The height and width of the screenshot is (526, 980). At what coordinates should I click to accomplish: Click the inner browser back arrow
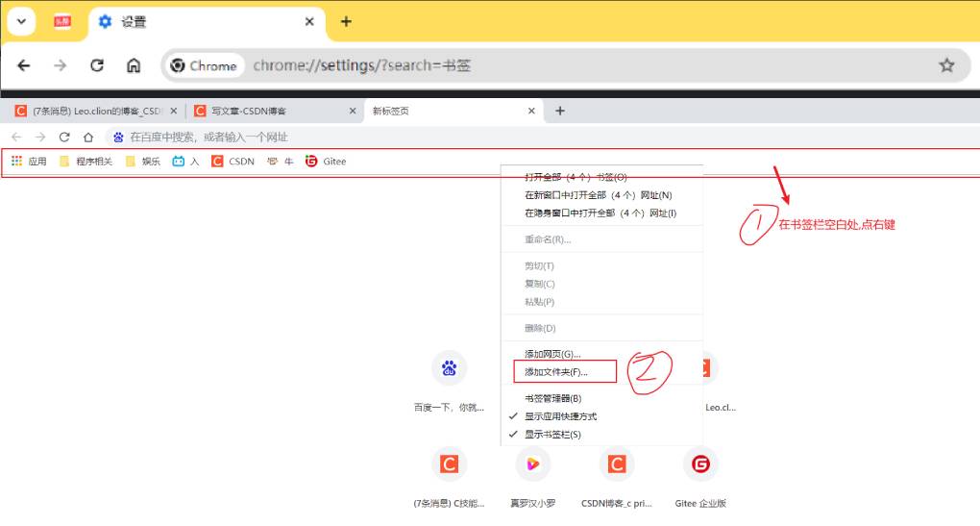click(16, 137)
